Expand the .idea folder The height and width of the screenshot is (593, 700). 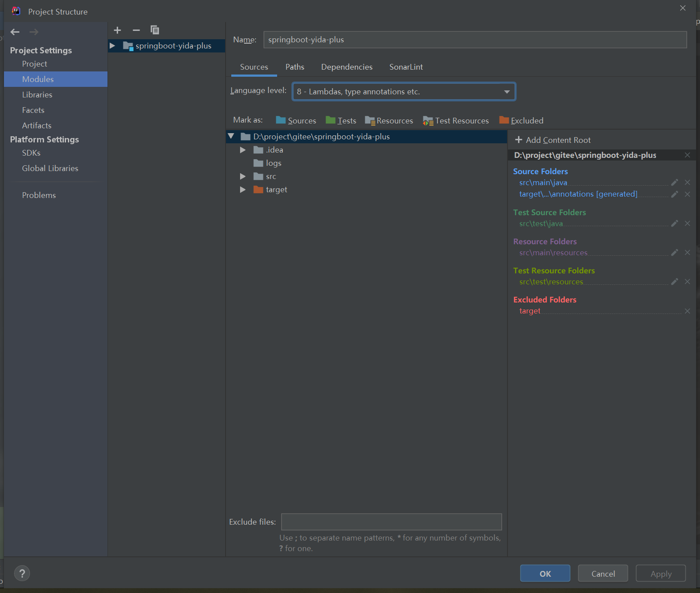point(243,150)
